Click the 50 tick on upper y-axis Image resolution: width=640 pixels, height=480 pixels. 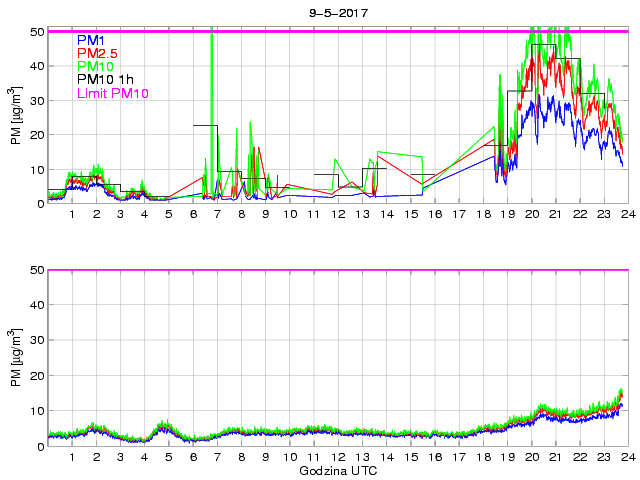(x=36, y=31)
